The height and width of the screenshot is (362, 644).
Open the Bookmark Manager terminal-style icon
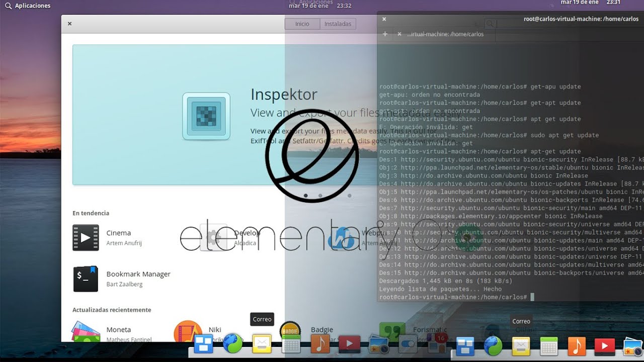point(86,279)
